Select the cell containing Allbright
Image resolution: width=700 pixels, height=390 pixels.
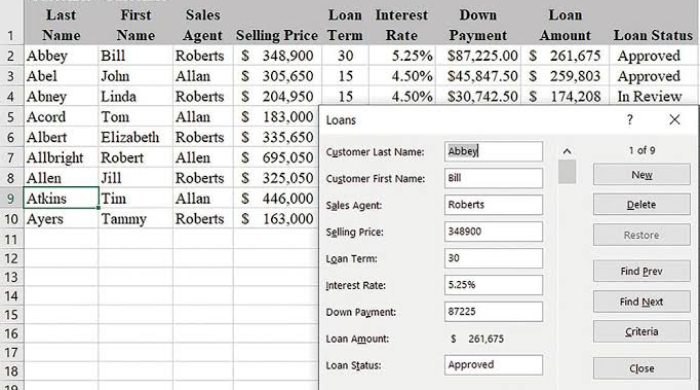click(61, 158)
